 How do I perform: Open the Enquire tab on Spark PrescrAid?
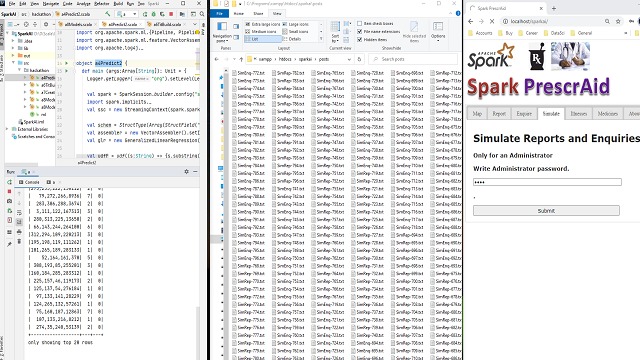524,114
